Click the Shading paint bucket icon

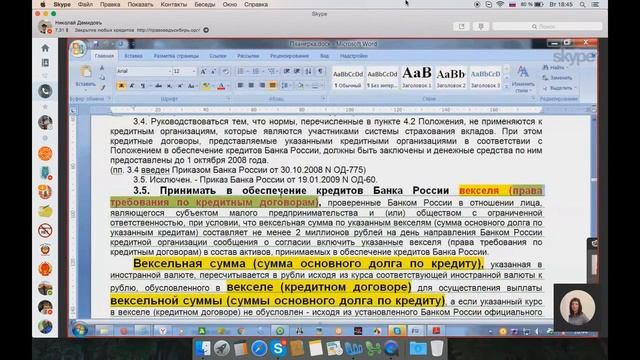[x=301, y=85]
